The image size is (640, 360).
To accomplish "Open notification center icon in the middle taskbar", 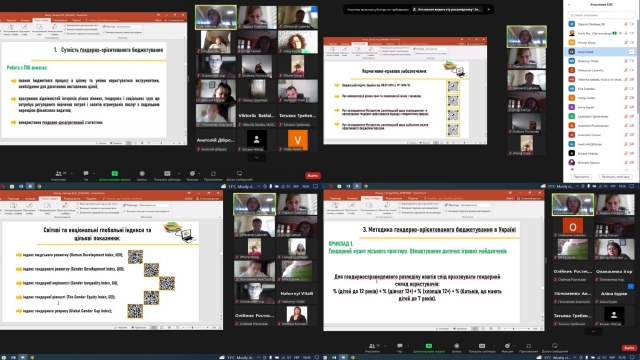I will [316, 186].
